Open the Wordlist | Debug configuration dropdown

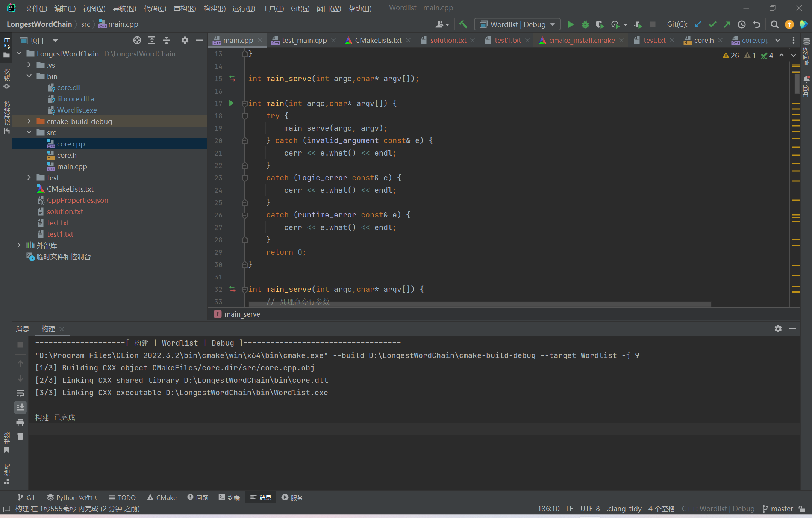point(517,24)
